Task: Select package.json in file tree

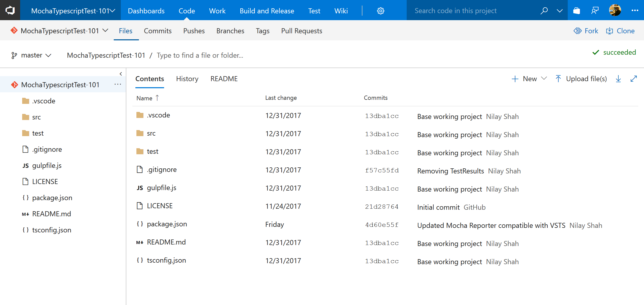Action: pyautogui.click(x=52, y=198)
